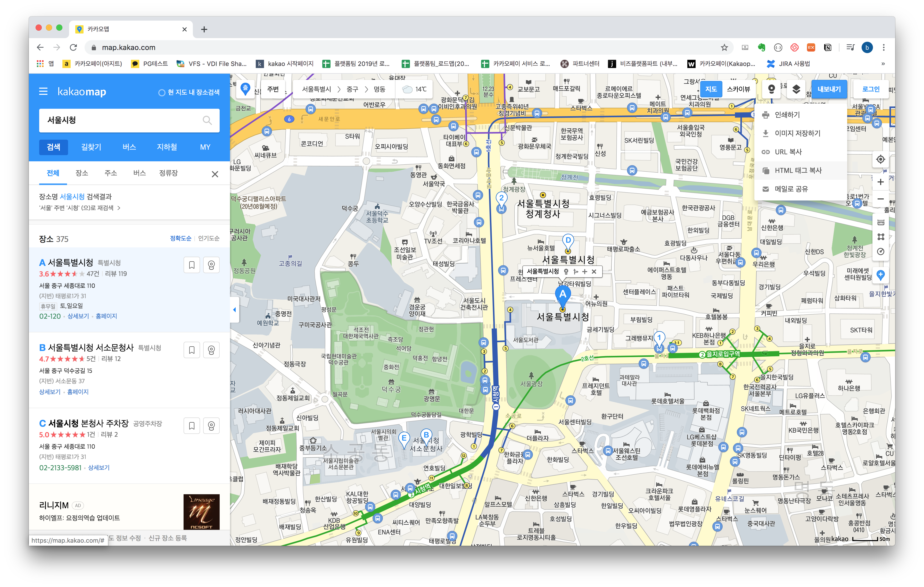Open roadview for result C 주차장

(211, 426)
